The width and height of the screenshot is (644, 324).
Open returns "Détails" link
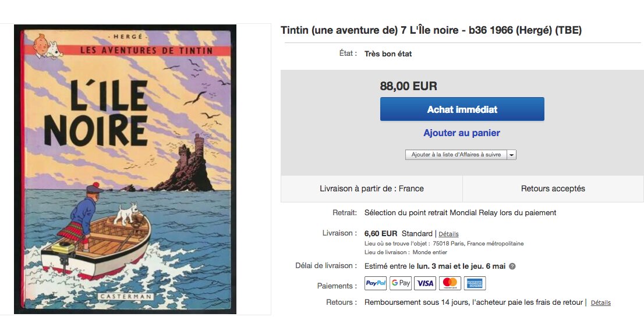[x=600, y=302]
